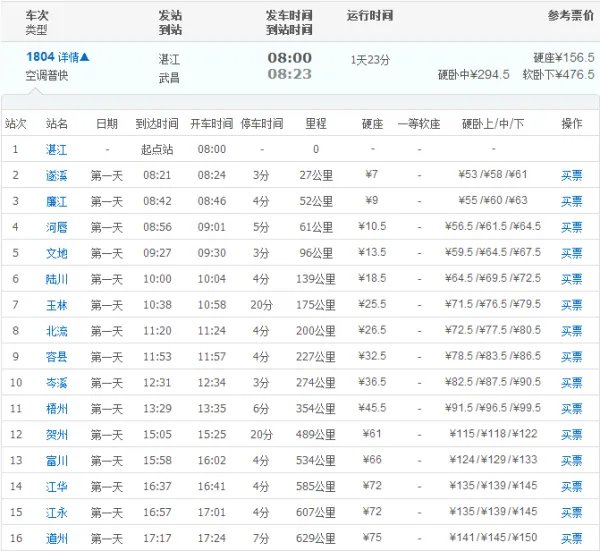The height and width of the screenshot is (551, 600).
Task: Open the 廉江 station link
Action: coord(57,201)
